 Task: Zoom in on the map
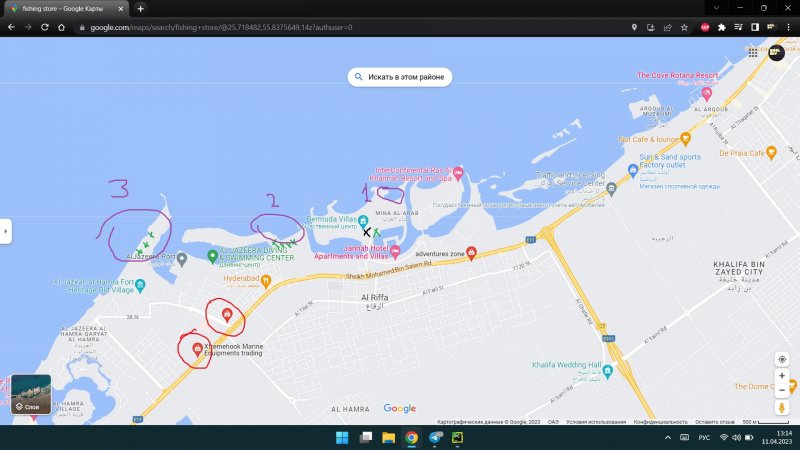point(782,376)
